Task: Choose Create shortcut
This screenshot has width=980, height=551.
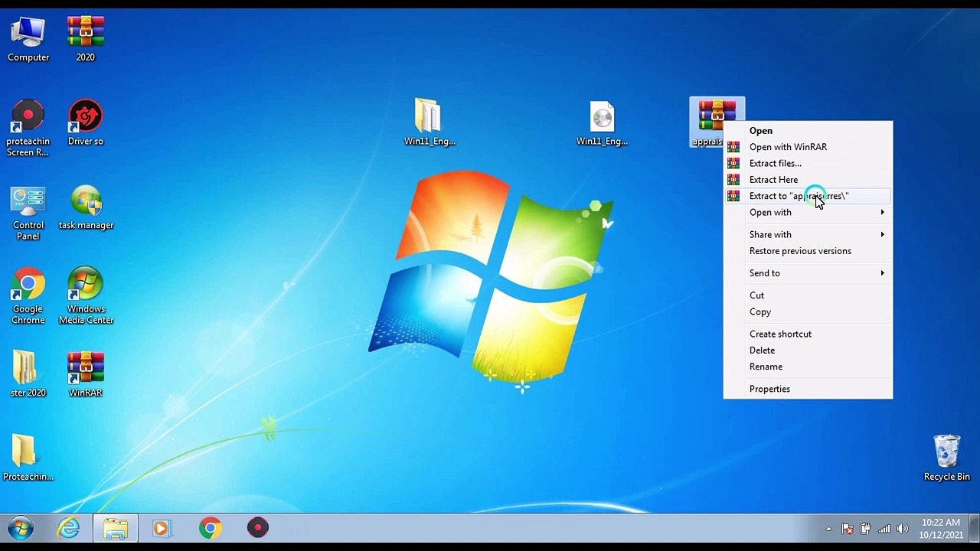Action: click(x=808, y=334)
